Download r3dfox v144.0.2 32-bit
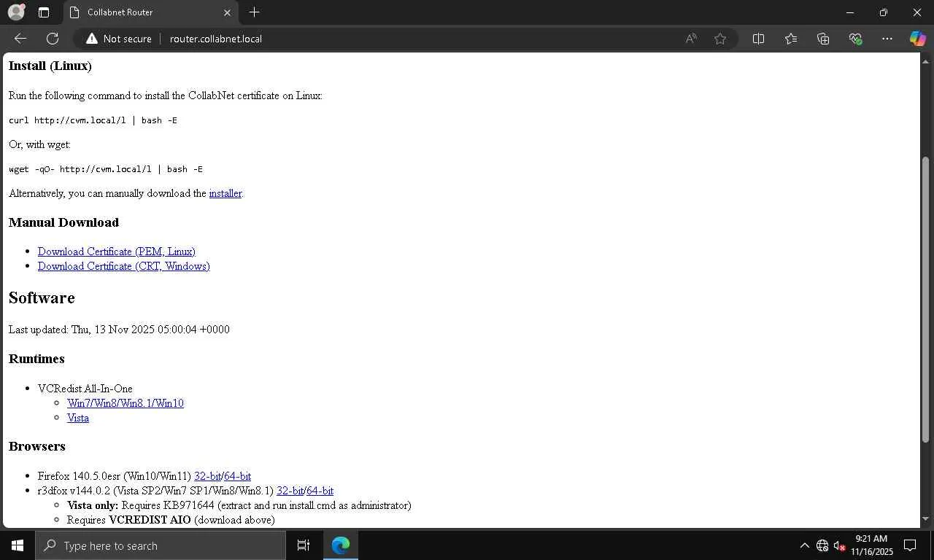Viewport: 934px width, 560px height. (x=290, y=491)
